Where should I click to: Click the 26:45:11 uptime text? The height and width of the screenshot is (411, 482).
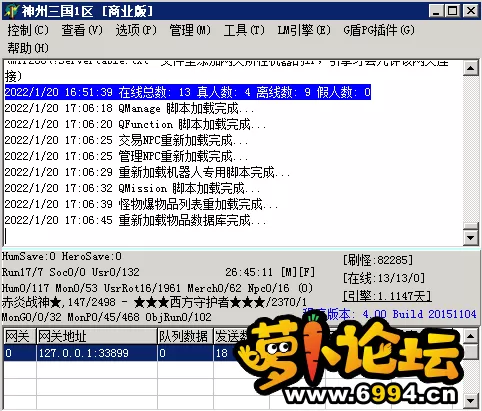[249, 272]
